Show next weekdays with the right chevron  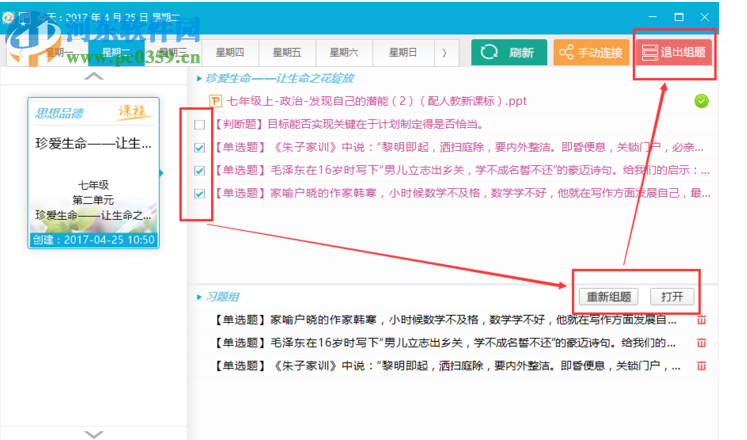pos(444,53)
